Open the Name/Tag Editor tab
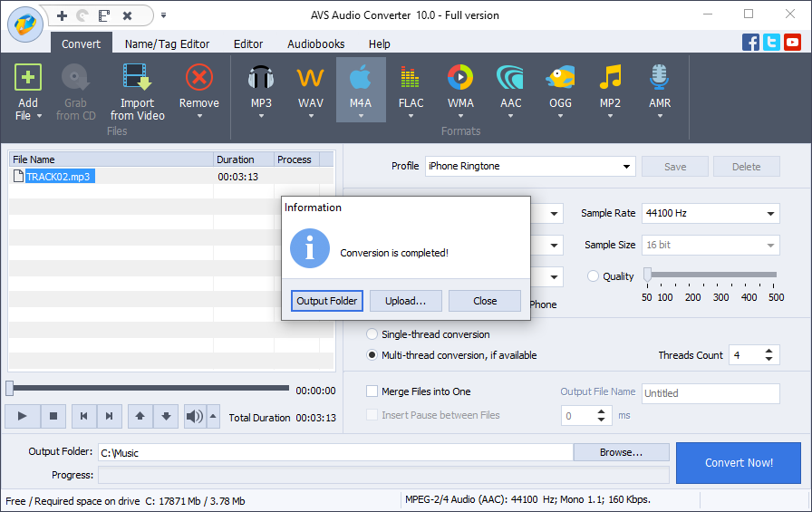The image size is (812, 512). pyautogui.click(x=168, y=44)
